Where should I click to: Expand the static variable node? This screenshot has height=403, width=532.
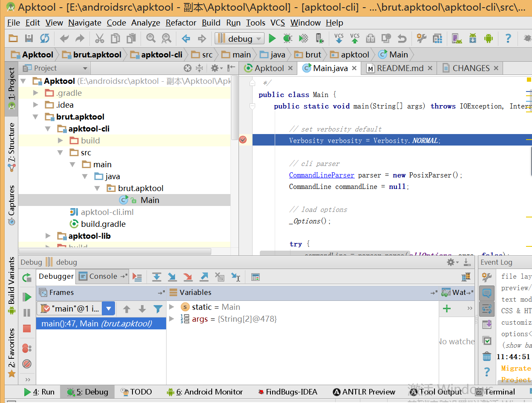(x=172, y=307)
